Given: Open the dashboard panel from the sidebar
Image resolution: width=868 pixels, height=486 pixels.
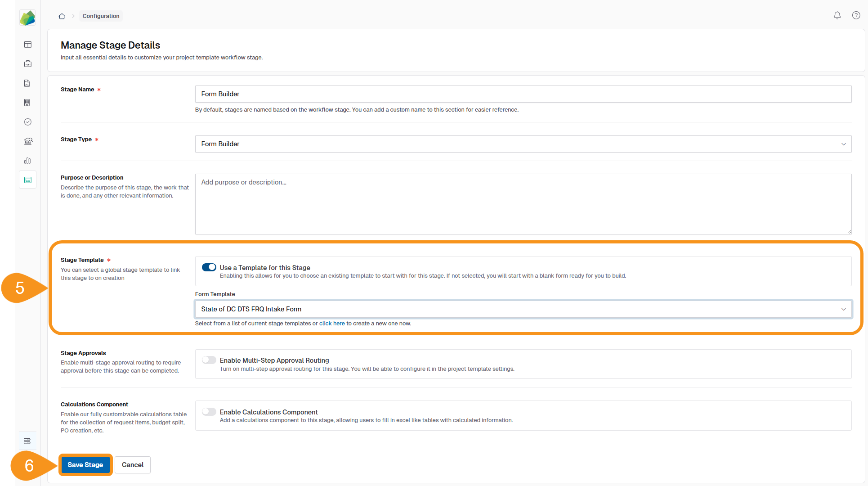Looking at the screenshot, I should 27,45.
